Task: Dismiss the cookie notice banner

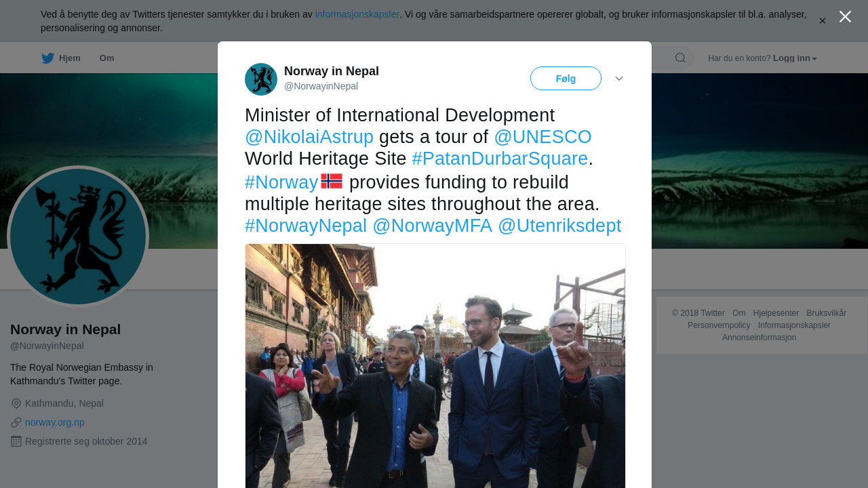Action: click(x=823, y=21)
